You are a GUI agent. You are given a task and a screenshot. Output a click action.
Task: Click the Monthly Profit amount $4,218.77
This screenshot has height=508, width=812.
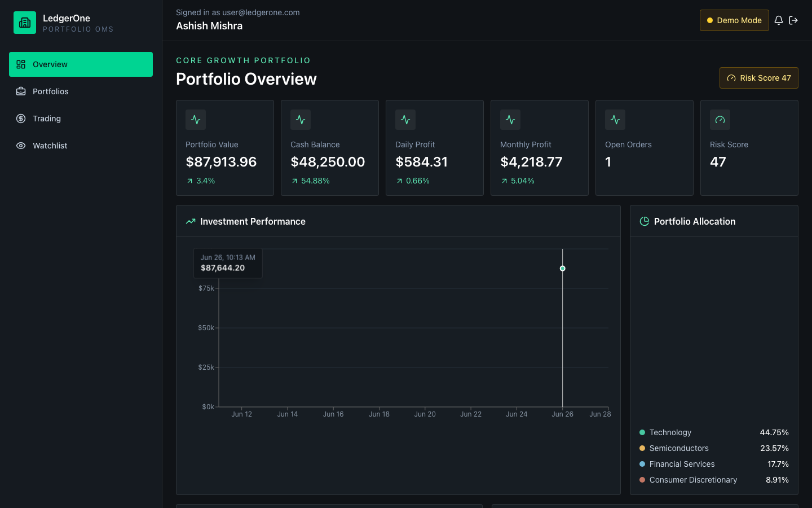pos(532,162)
